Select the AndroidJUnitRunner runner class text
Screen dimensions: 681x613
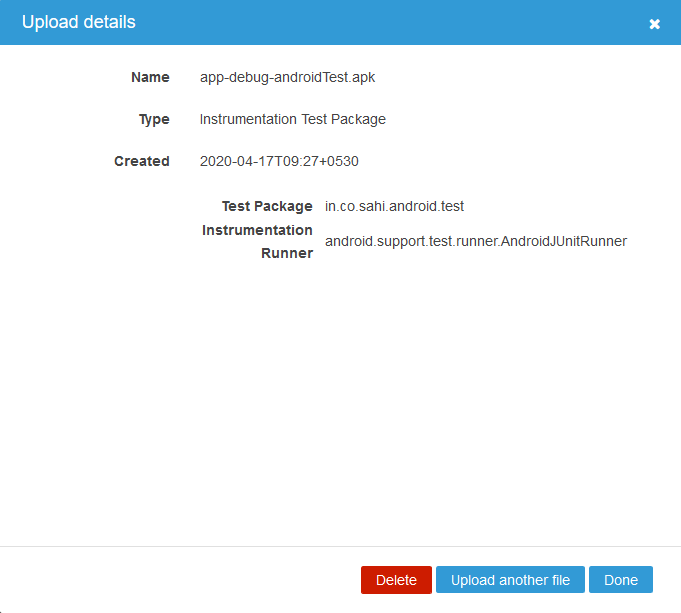[x=475, y=241]
